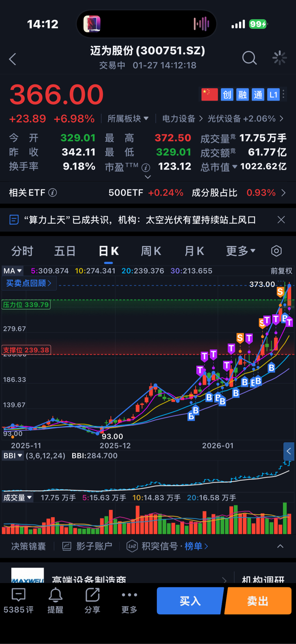
Task: Tap the 机构调研 section heading
Action: click(x=263, y=579)
